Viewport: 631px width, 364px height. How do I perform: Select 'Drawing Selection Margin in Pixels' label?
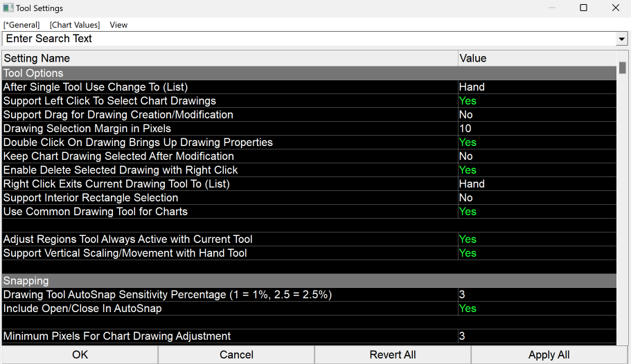click(x=87, y=129)
